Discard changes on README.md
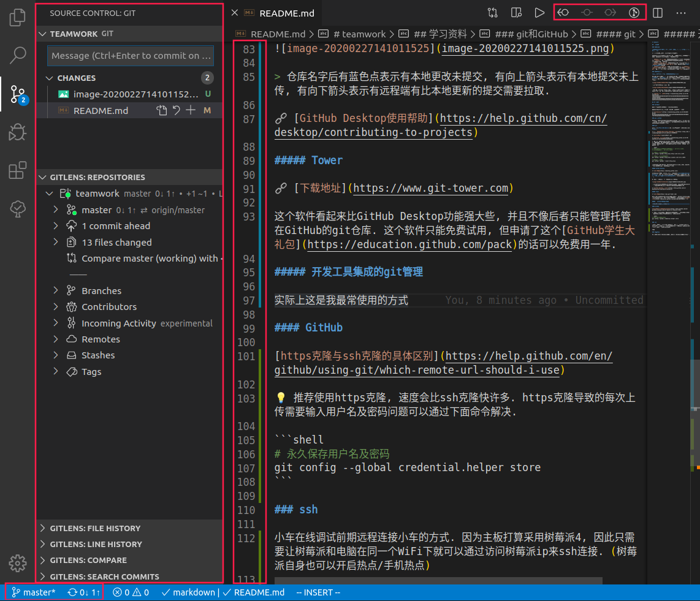 [x=177, y=110]
